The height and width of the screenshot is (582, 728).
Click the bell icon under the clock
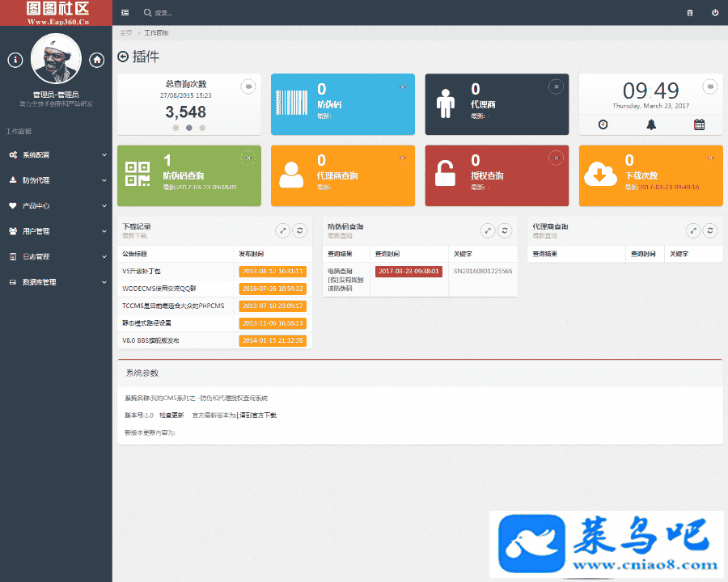(x=651, y=124)
